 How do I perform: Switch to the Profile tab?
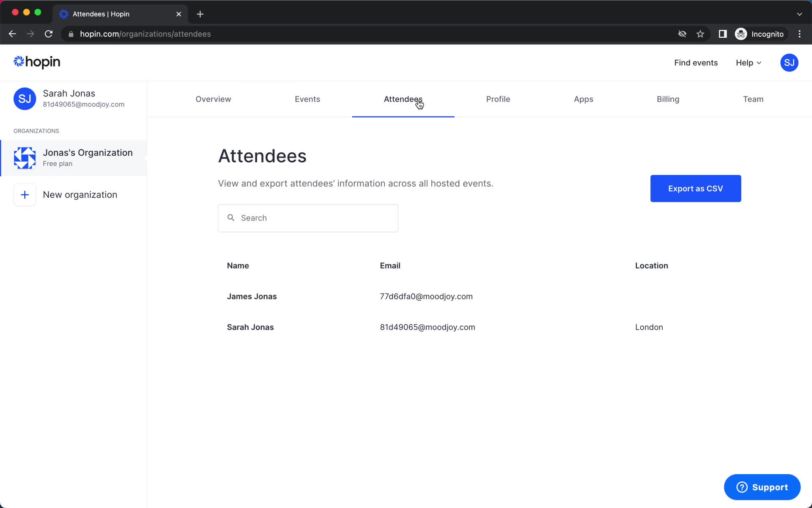498,99
